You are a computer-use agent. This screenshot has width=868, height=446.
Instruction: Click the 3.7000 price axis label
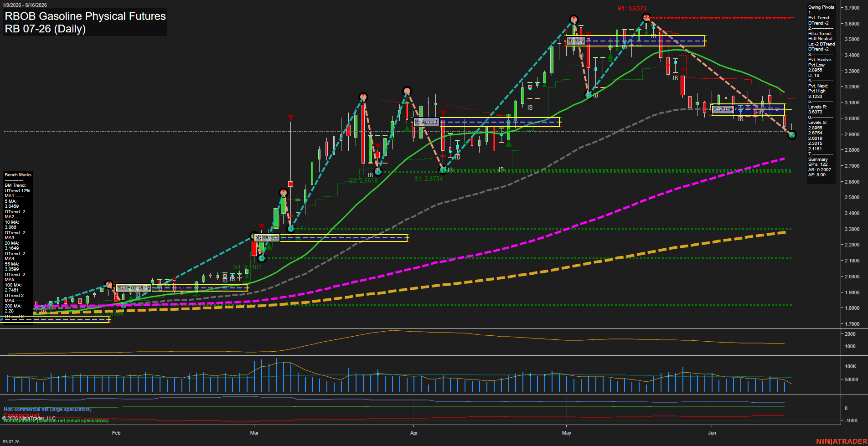click(x=852, y=8)
